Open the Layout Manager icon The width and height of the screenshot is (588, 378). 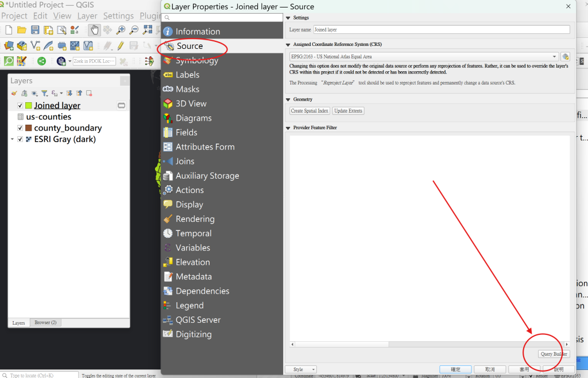[61, 30]
